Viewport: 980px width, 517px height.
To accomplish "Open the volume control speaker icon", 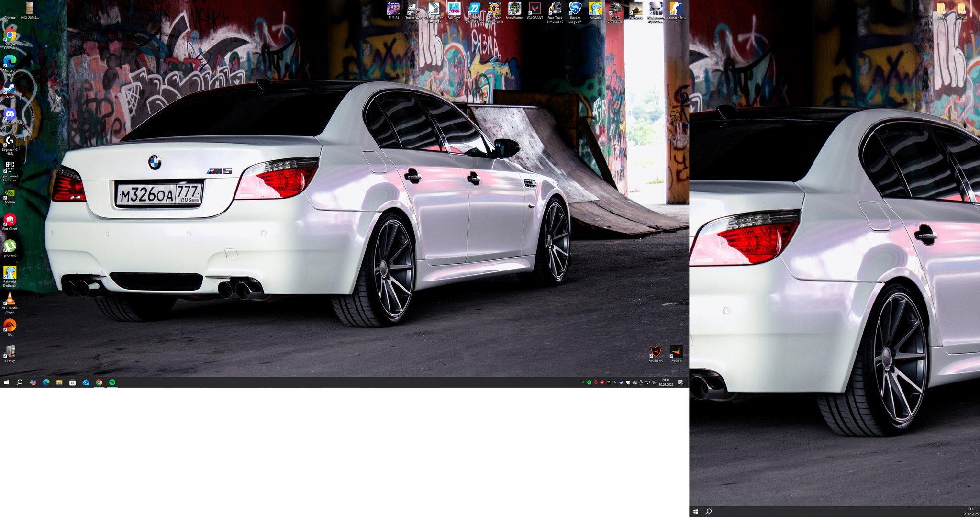I will (654, 382).
